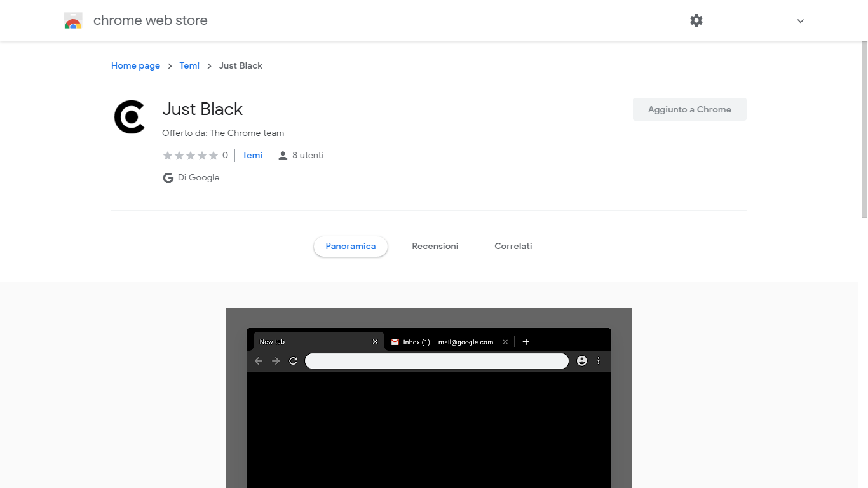Open the settings gear icon
This screenshot has width=868, height=488.
(696, 20)
